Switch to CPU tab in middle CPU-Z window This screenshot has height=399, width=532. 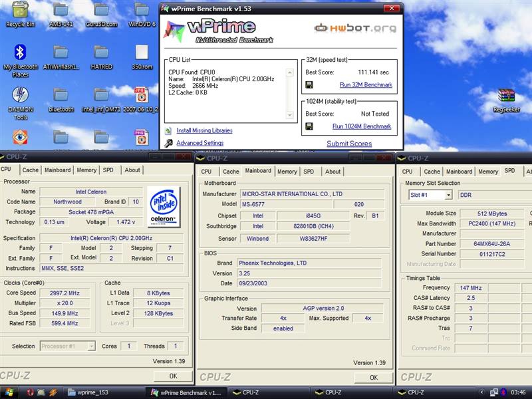(206, 172)
